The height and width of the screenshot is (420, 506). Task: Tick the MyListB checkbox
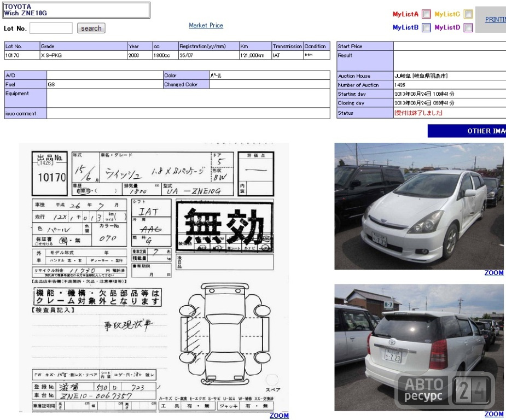point(426,28)
